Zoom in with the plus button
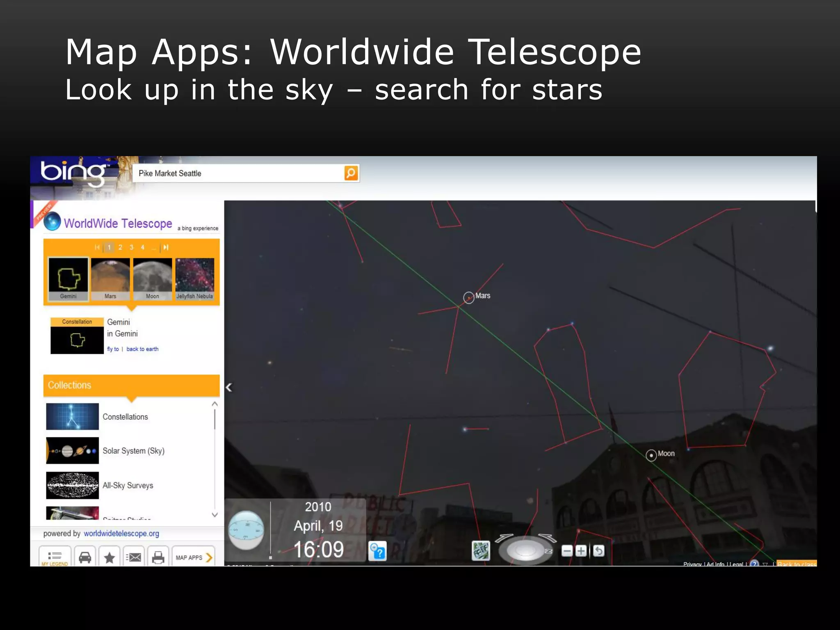Screen dimensions: 840x630 [x=581, y=551]
